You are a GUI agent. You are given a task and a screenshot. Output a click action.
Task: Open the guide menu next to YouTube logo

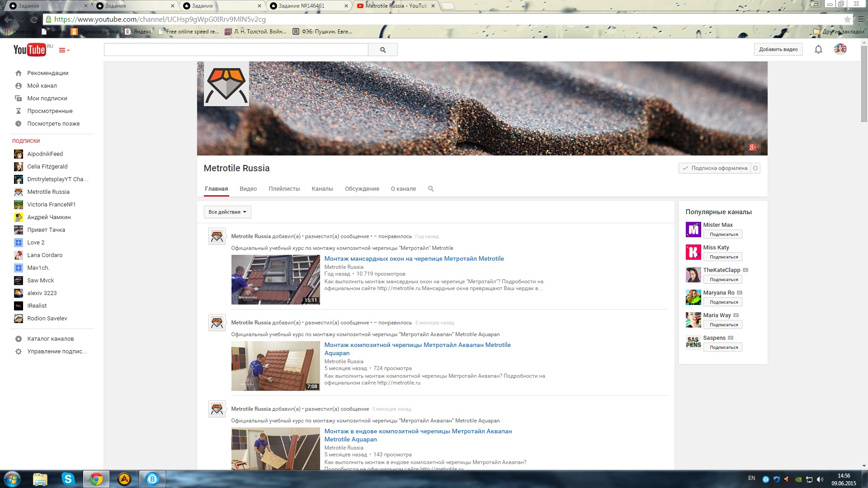(x=64, y=50)
